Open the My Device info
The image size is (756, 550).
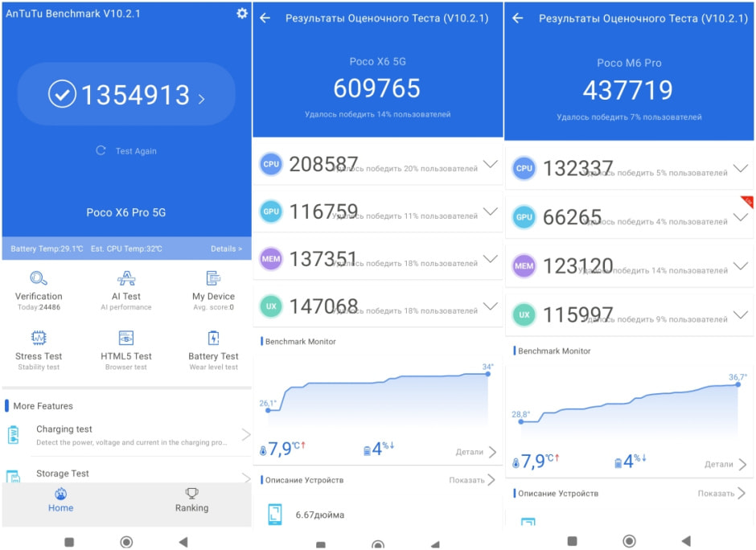point(213,288)
